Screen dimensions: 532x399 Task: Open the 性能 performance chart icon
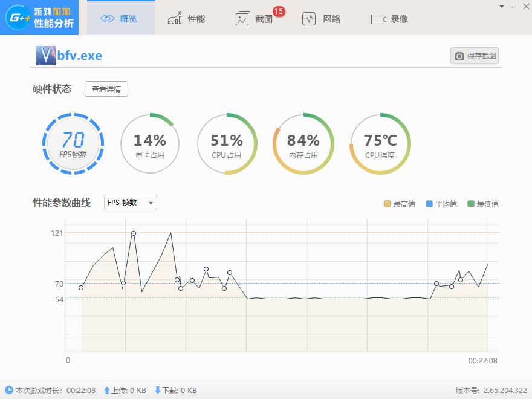click(174, 18)
